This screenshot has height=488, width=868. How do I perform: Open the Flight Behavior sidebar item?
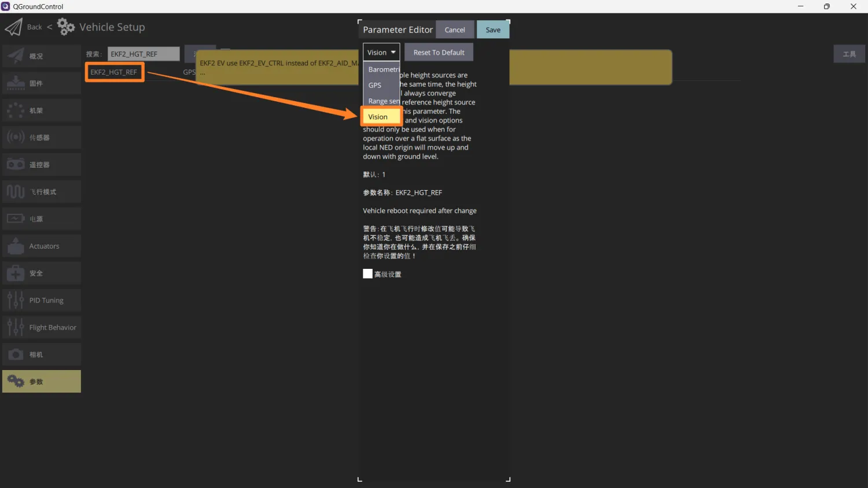pos(42,328)
